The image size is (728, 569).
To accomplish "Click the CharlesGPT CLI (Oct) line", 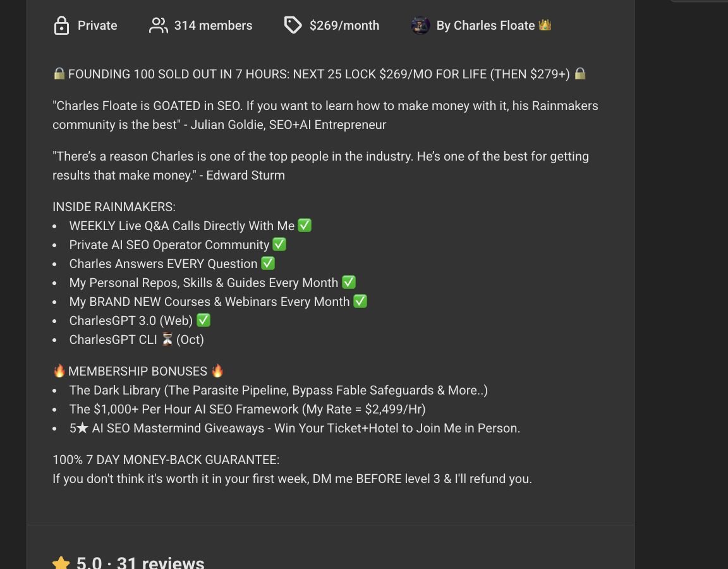I will [x=136, y=340].
